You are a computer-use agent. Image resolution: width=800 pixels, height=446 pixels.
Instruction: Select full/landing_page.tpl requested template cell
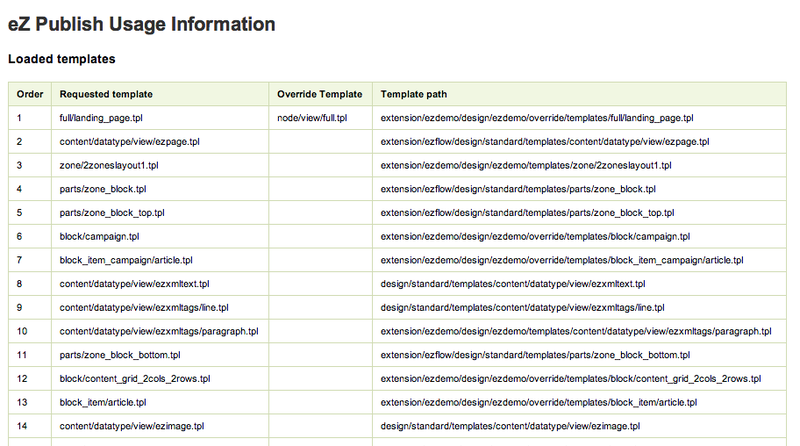(101, 118)
